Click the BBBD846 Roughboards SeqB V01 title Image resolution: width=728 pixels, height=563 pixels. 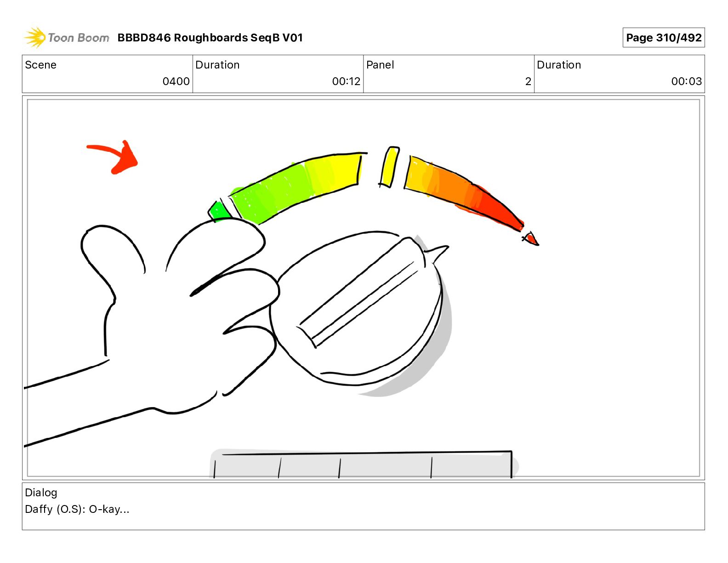[210, 38]
